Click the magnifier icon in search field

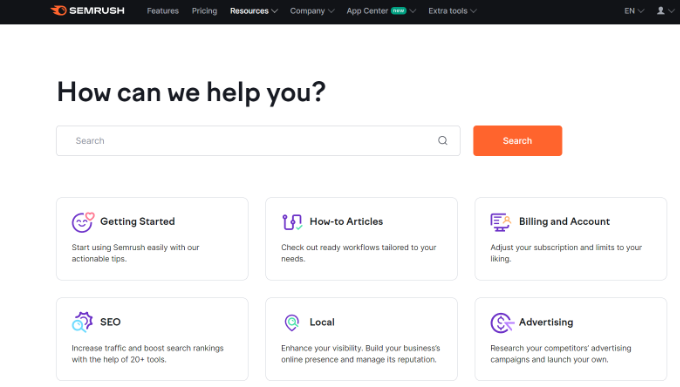pyautogui.click(x=442, y=141)
